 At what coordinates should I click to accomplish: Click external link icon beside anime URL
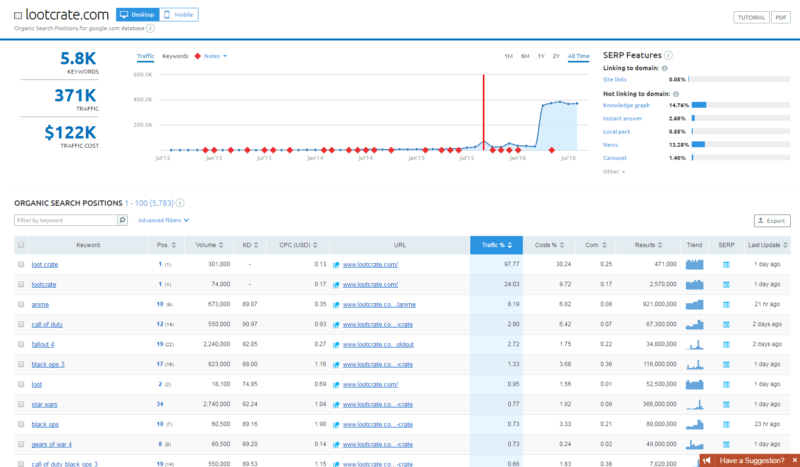pos(336,305)
